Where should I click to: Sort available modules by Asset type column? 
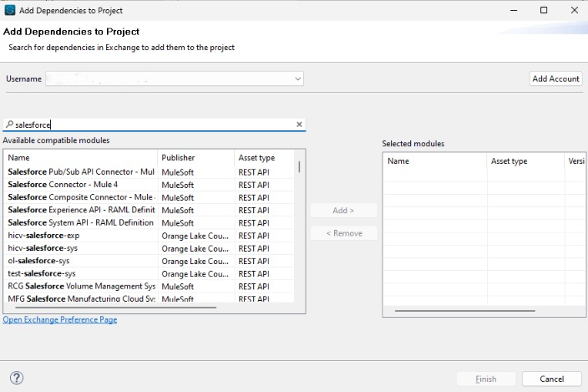point(264,157)
